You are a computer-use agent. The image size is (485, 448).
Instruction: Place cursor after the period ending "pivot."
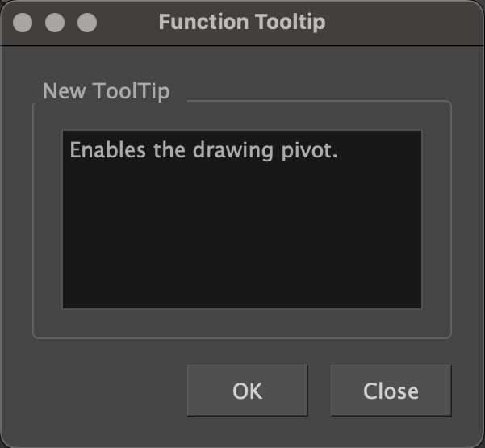337,151
